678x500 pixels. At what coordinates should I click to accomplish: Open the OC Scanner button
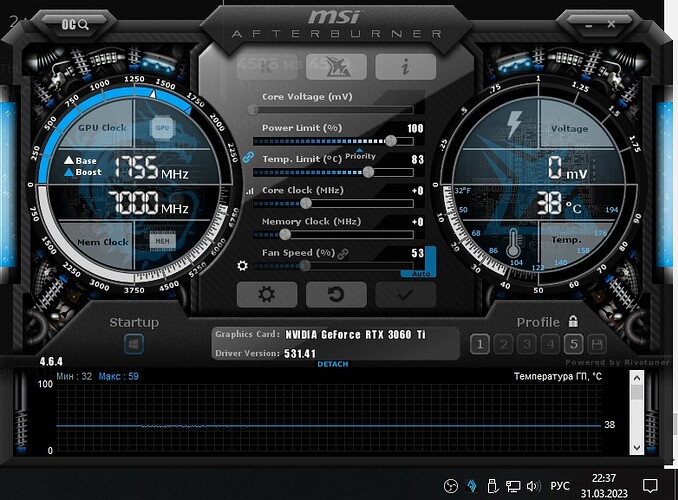pos(76,23)
